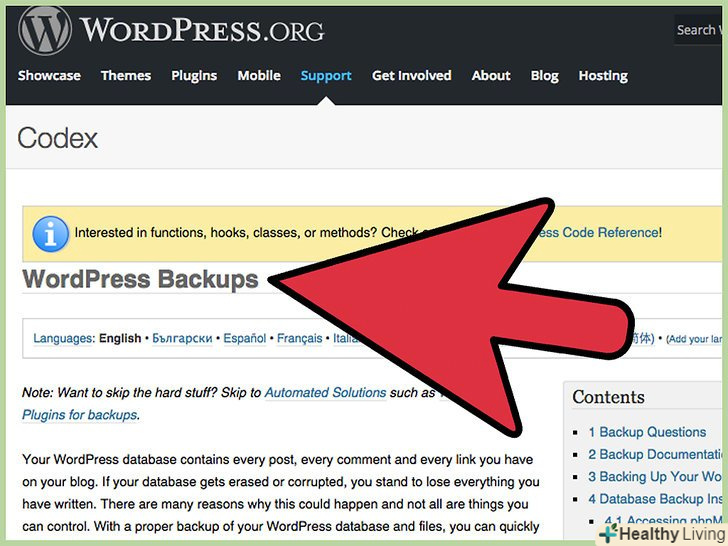Viewport: 728px width, 546px height.
Task: Open the Mobile menu item
Action: (x=259, y=75)
